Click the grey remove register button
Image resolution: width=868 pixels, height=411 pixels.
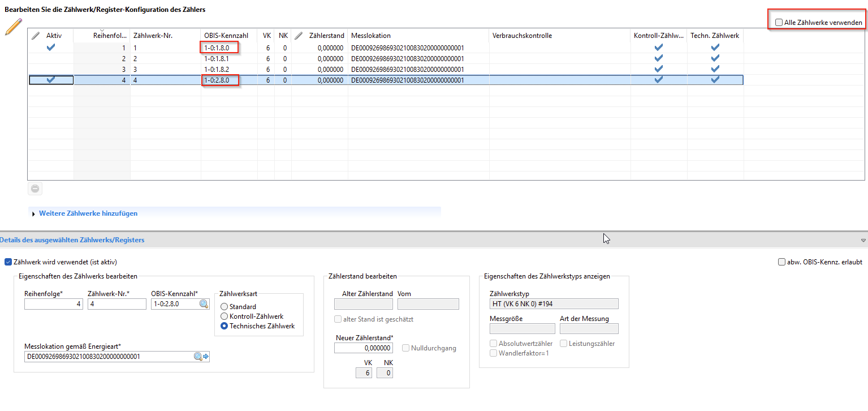click(x=36, y=189)
